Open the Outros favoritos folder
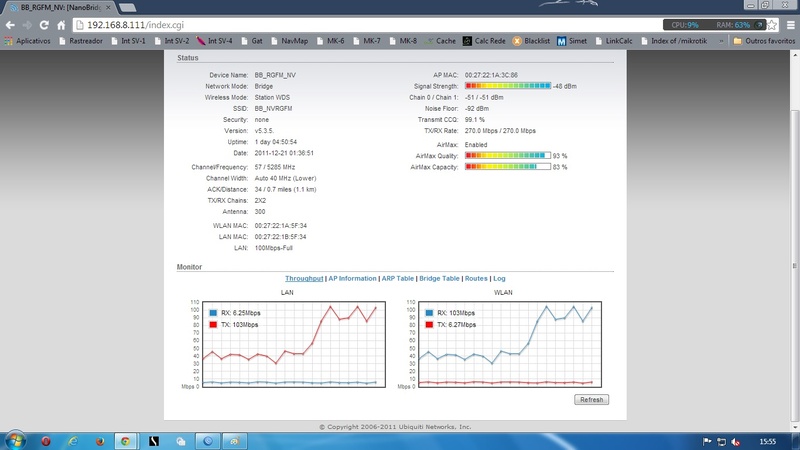 pyautogui.click(x=763, y=41)
